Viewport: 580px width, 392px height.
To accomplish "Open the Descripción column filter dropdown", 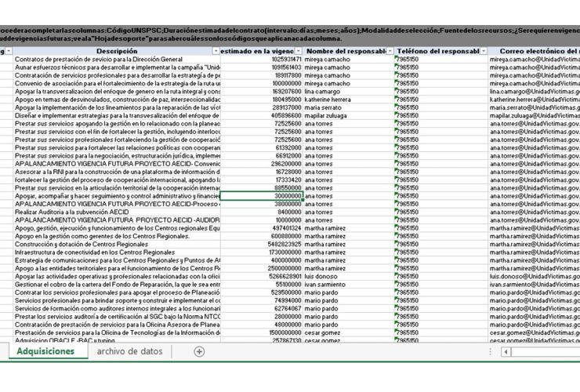I will (x=216, y=51).
